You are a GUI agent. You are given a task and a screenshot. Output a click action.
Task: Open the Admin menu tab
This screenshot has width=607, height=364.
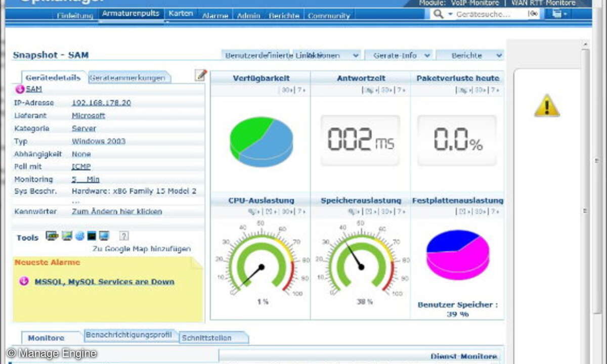(249, 16)
